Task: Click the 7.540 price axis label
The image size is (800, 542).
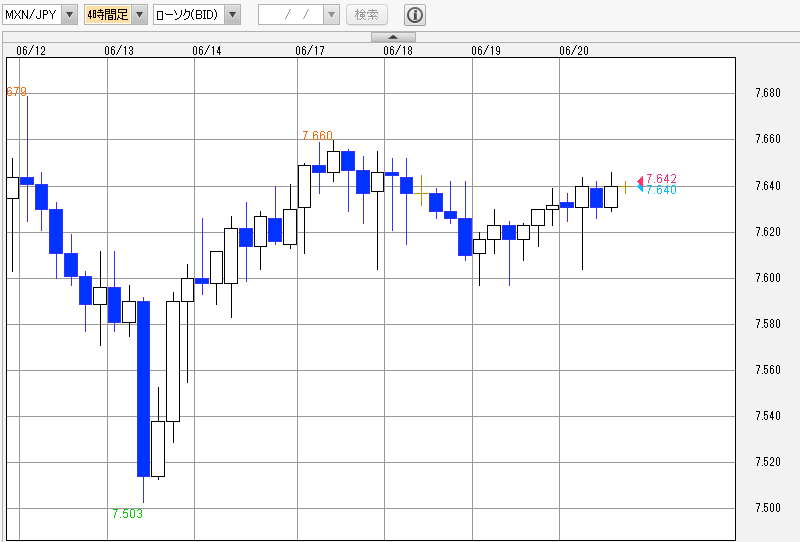Action: coord(768,415)
